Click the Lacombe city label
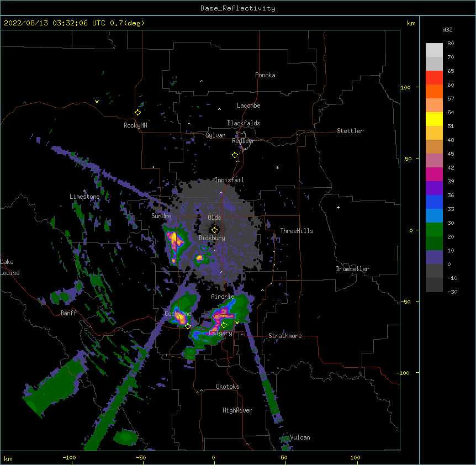Screen dimensions: 476x465 click(x=248, y=105)
